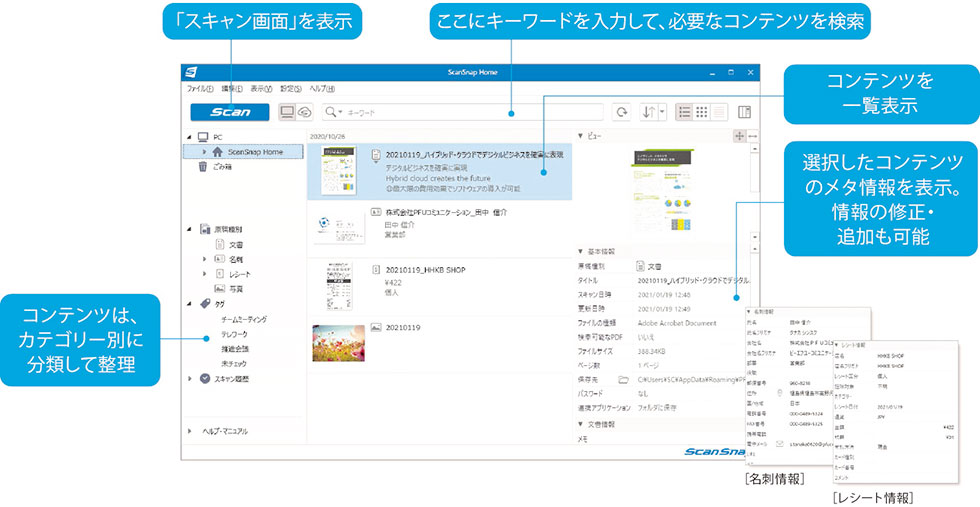Select the 未チェック tag
Image resolution: width=980 pixels, height=507 pixels.
pos(233,364)
